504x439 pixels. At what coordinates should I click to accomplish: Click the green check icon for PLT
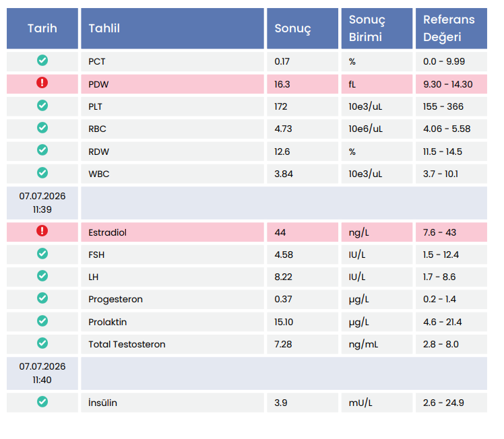(42, 105)
